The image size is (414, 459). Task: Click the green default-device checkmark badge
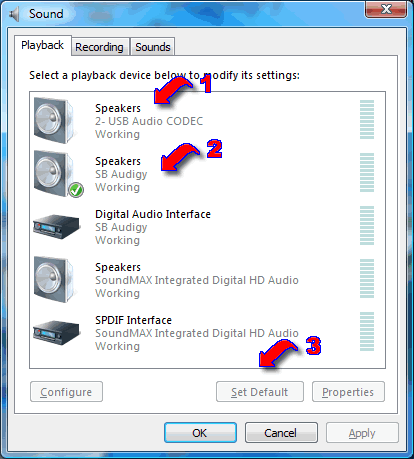pos(76,190)
